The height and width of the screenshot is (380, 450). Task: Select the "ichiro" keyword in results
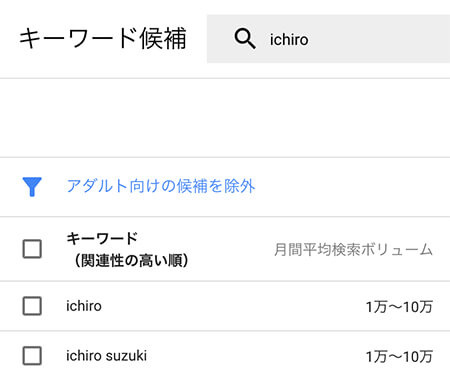(x=84, y=306)
